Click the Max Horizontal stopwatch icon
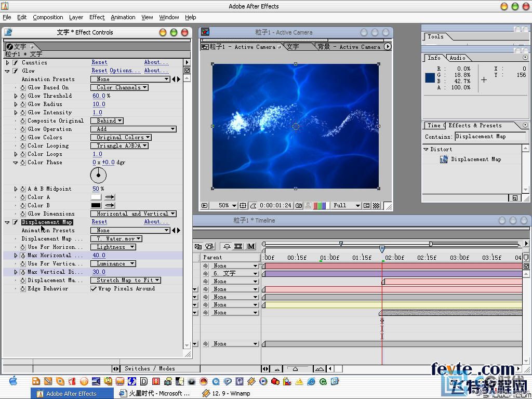532x399 pixels. click(23, 256)
